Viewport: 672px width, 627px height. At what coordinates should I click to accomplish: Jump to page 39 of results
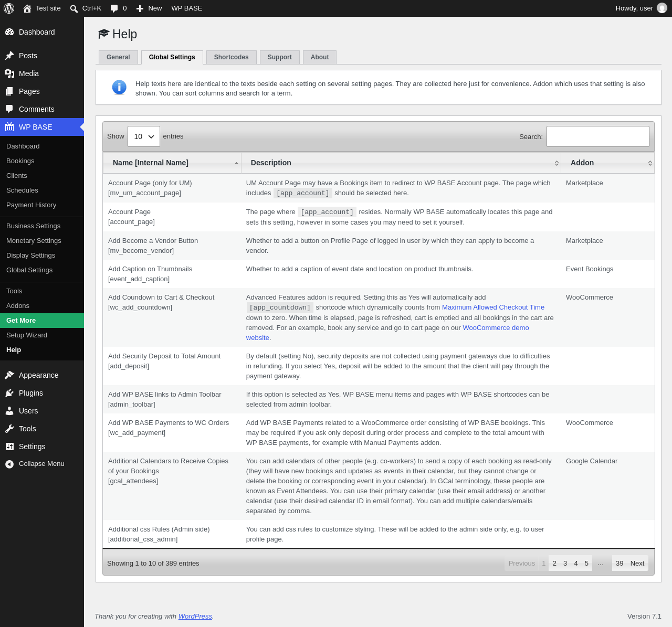click(x=619, y=564)
